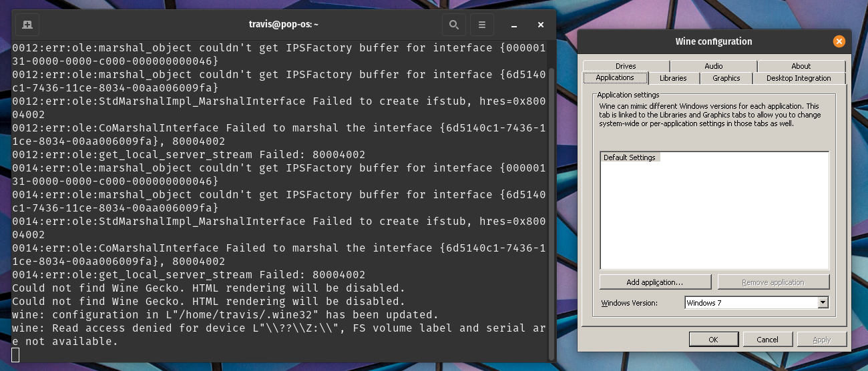This screenshot has width=868, height=371.
Task: Click the Wine configuration title bar
Action: pyautogui.click(x=714, y=41)
